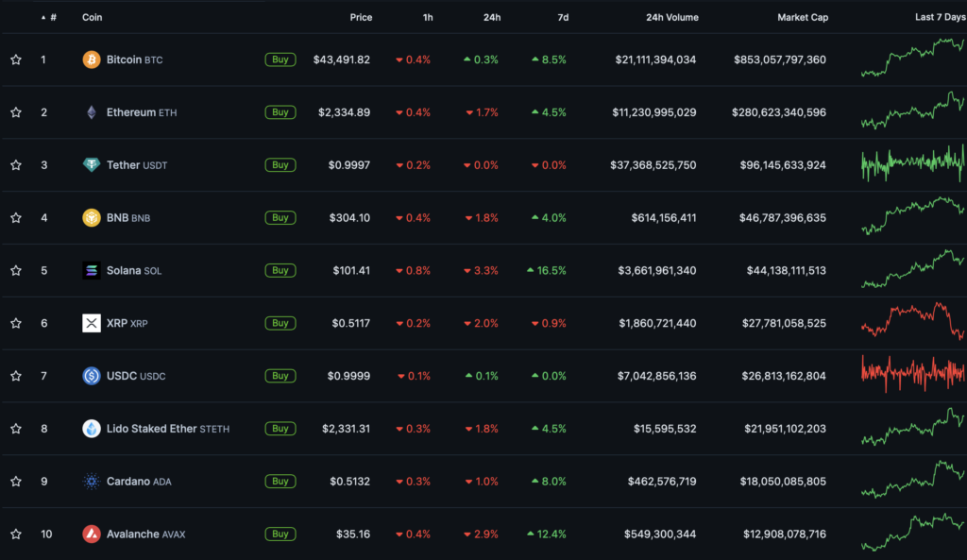This screenshot has width=967, height=560.
Task: Star USDC to add to watchlist
Action: coord(16,376)
